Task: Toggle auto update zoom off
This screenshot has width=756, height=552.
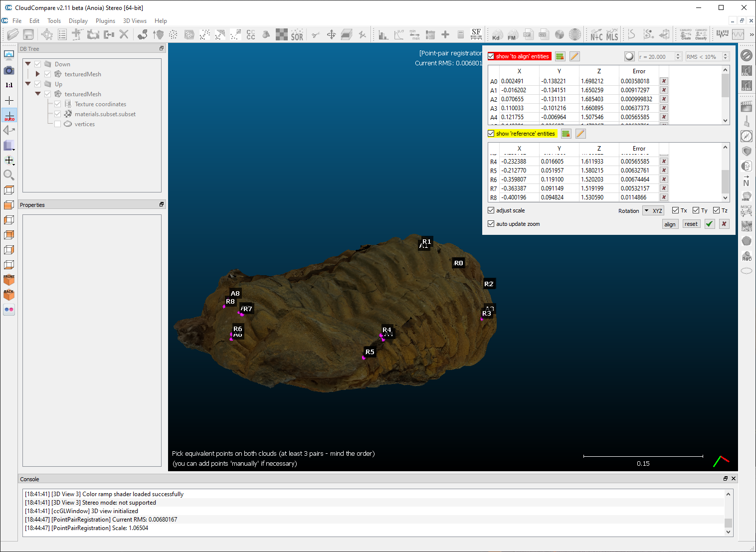Action: tap(491, 223)
